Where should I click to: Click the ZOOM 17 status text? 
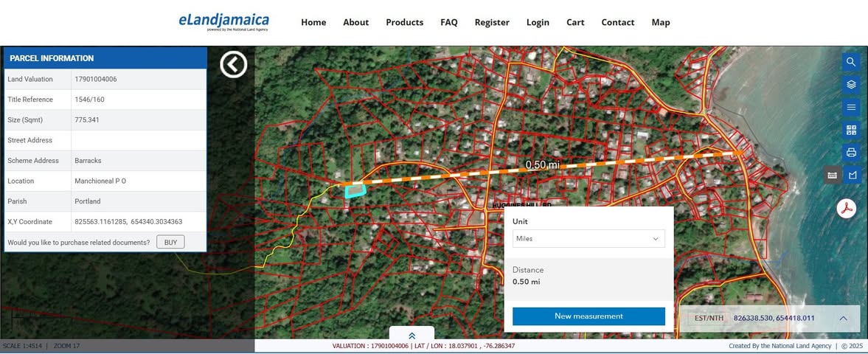(67, 346)
